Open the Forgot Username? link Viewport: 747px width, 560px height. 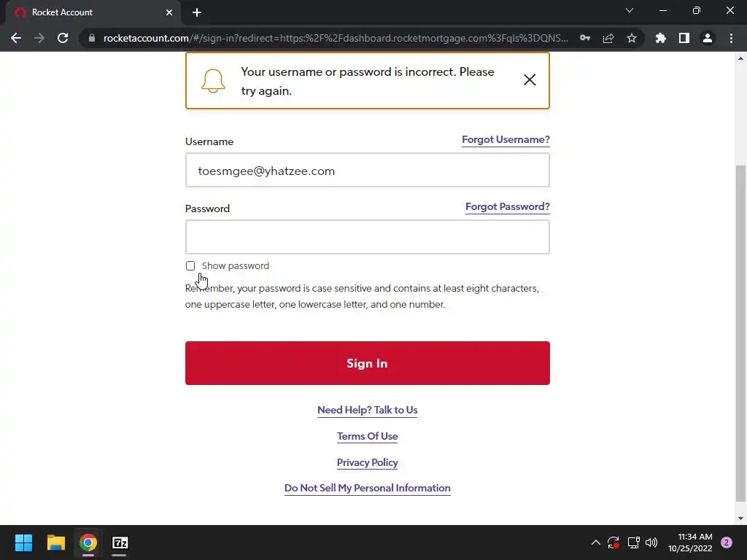[506, 140]
